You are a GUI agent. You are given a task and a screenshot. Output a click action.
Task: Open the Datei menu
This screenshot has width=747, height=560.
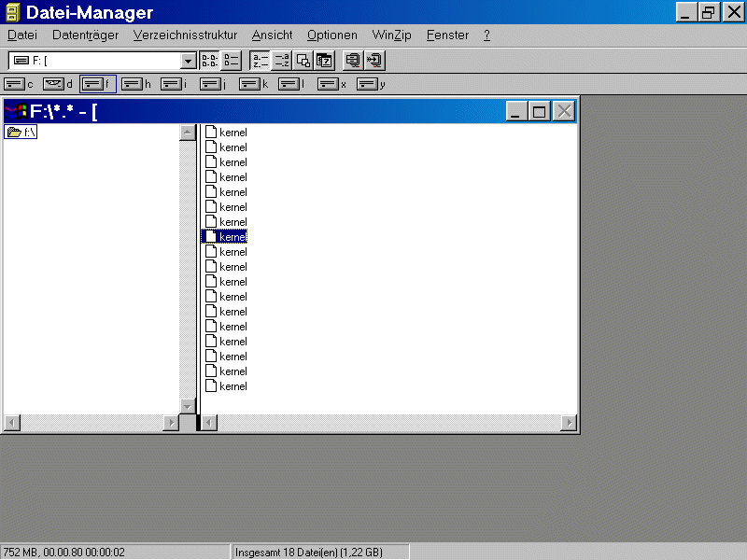(x=21, y=35)
